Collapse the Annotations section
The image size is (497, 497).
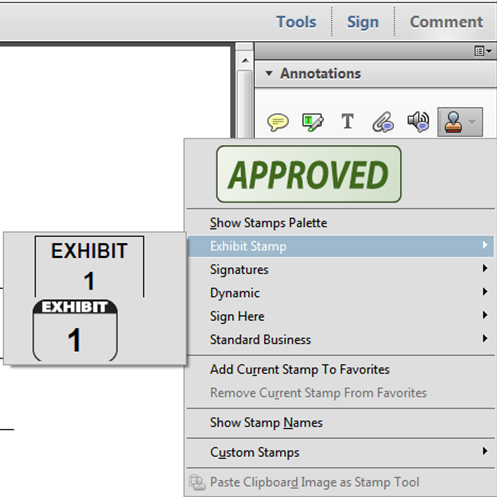(269, 73)
